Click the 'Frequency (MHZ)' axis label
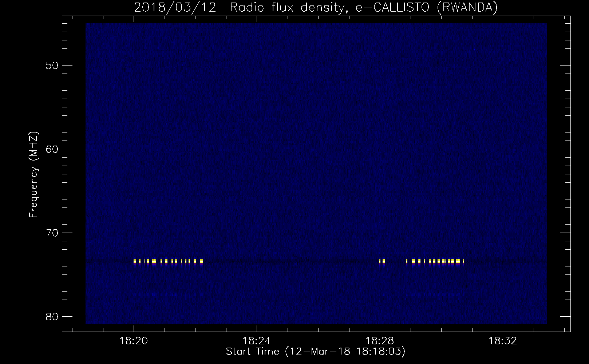 (x=34, y=175)
